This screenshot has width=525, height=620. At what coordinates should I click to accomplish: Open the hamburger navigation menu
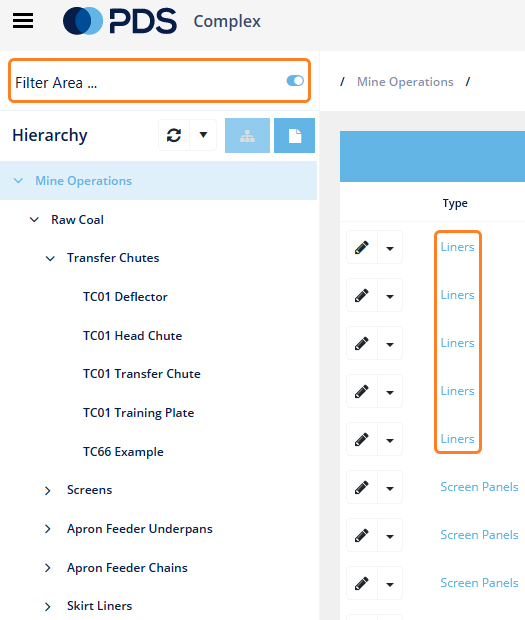(x=23, y=21)
